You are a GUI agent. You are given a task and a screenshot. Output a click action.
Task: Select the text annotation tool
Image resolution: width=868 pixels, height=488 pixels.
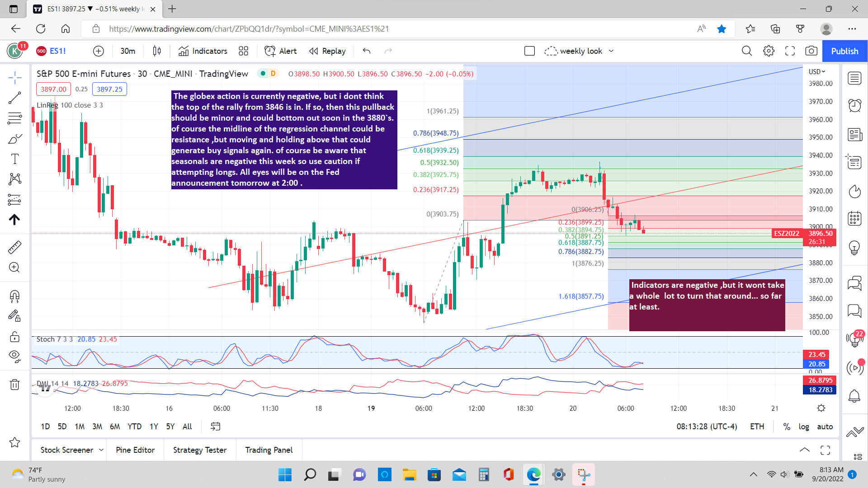[x=14, y=159]
